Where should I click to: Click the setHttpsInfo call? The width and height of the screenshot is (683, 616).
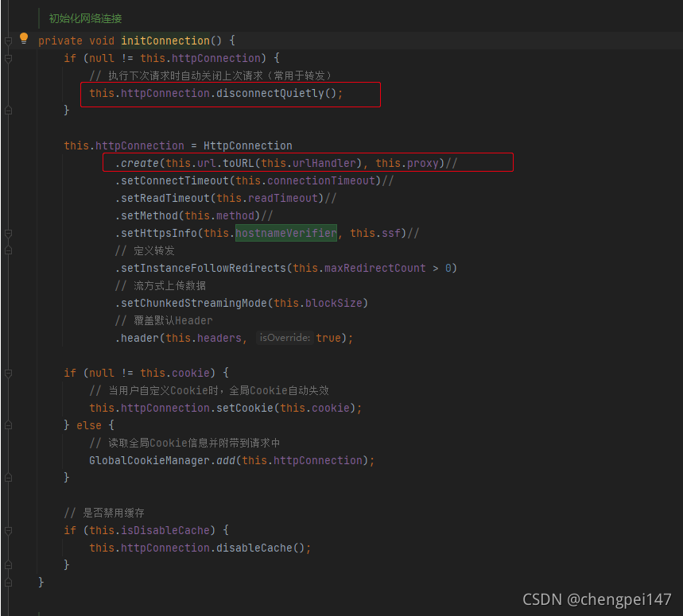coord(159,234)
